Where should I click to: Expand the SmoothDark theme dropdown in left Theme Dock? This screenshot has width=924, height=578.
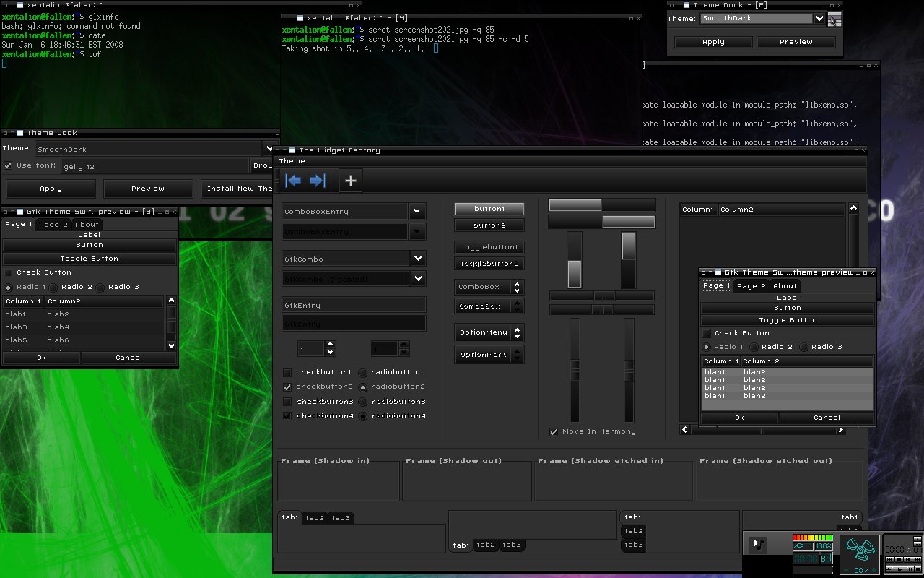269,148
